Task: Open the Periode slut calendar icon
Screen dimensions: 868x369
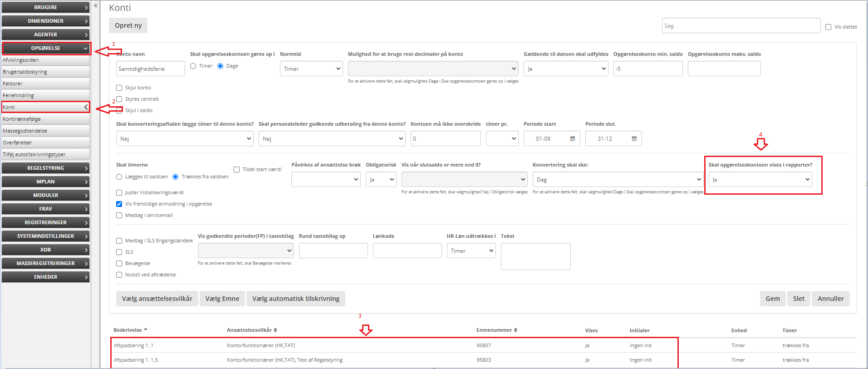Action: click(x=634, y=139)
